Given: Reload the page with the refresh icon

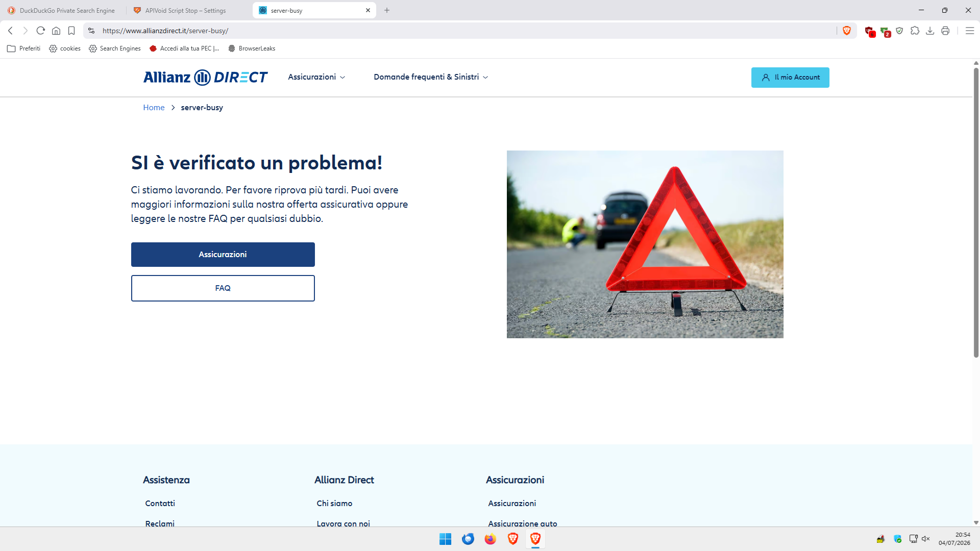Looking at the screenshot, I should tap(41, 31).
